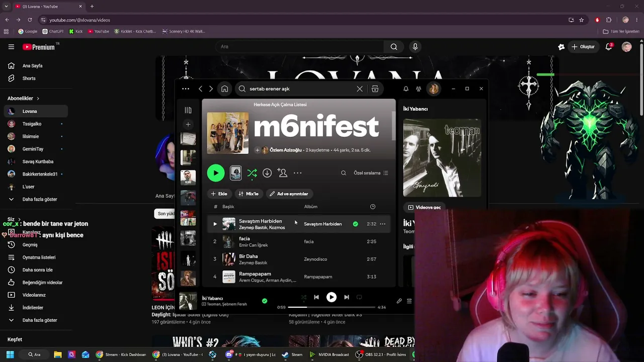The width and height of the screenshot is (644, 362).
Task: Toggle shuffle in the player bar
Action: pos(303,297)
